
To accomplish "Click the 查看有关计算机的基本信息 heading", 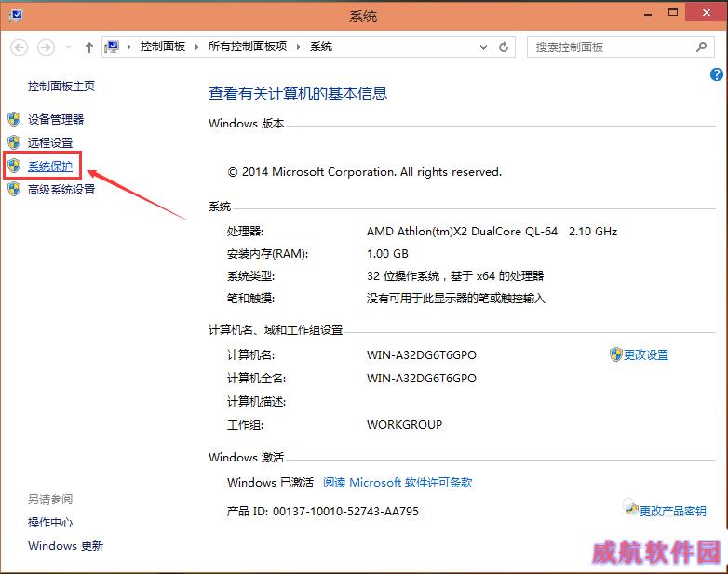I will tap(298, 93).
